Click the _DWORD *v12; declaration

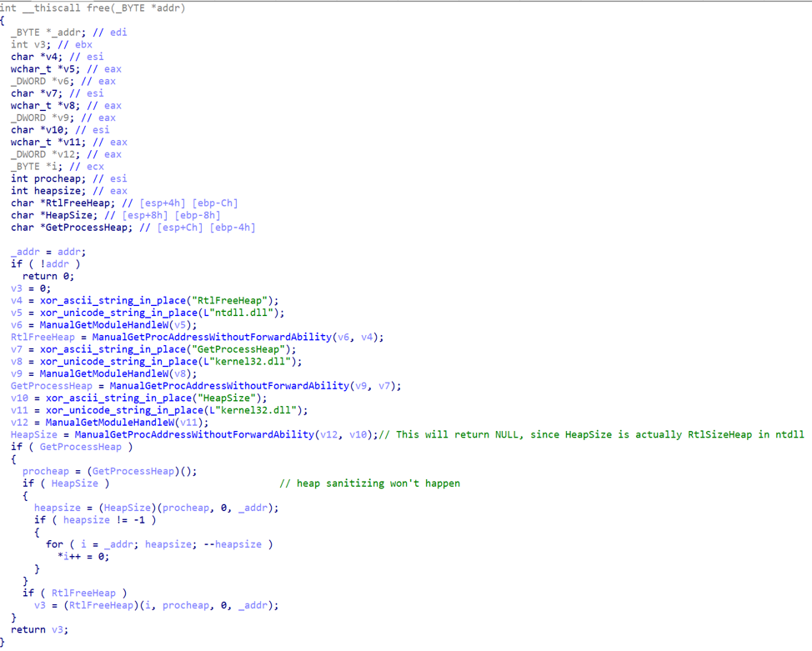pyautogui.click(x=46, y=154)
